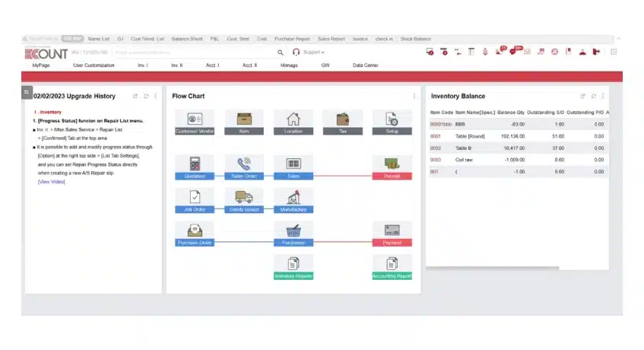Open the Purchases basket icon
The height and width of the screenshot is (350, 644).
click(x=293, y=231)
